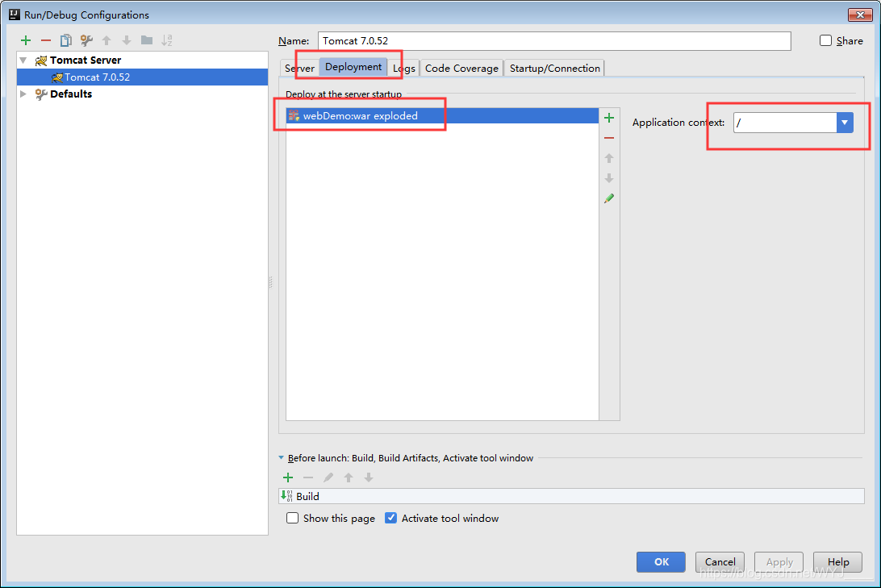
Task: Edit before launch task pencil icon
Action: pyautogui.click(x=328, y=477)
